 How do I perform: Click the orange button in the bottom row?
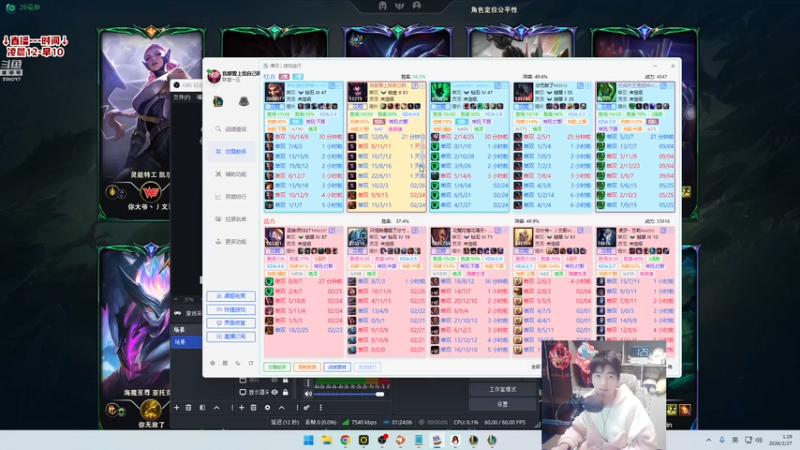click(307, 367)
